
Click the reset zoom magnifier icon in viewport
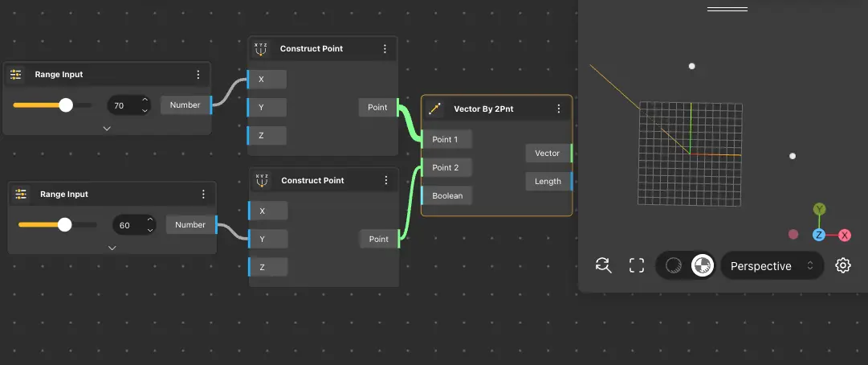pyautogui.click(x=604, y=265)
